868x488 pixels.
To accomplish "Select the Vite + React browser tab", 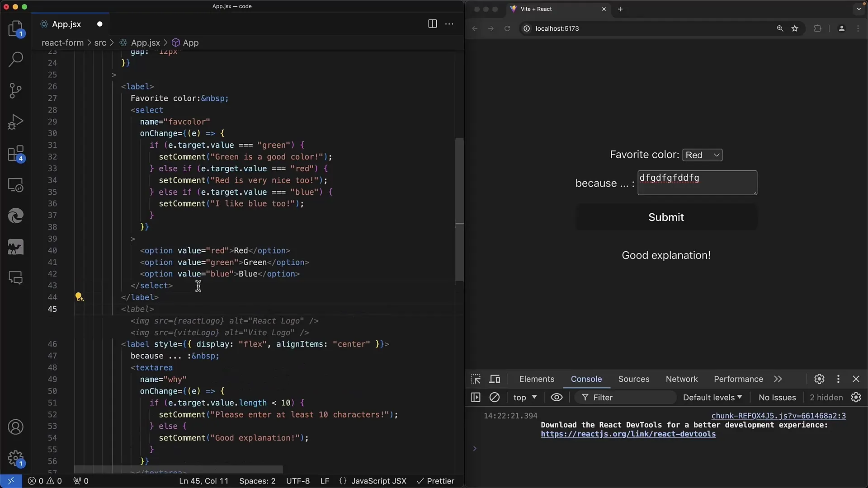I will [x=558, y=9].
